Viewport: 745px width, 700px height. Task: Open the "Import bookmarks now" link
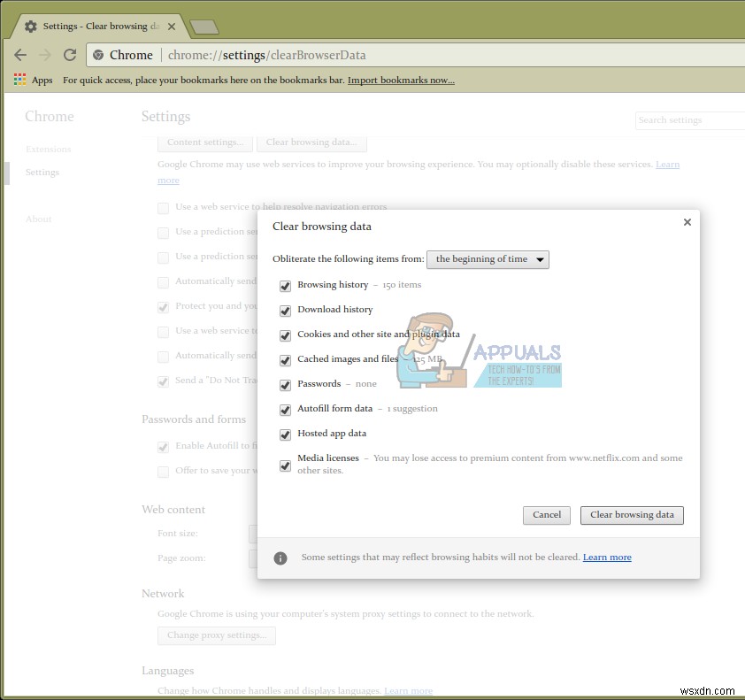pos(401,80)
